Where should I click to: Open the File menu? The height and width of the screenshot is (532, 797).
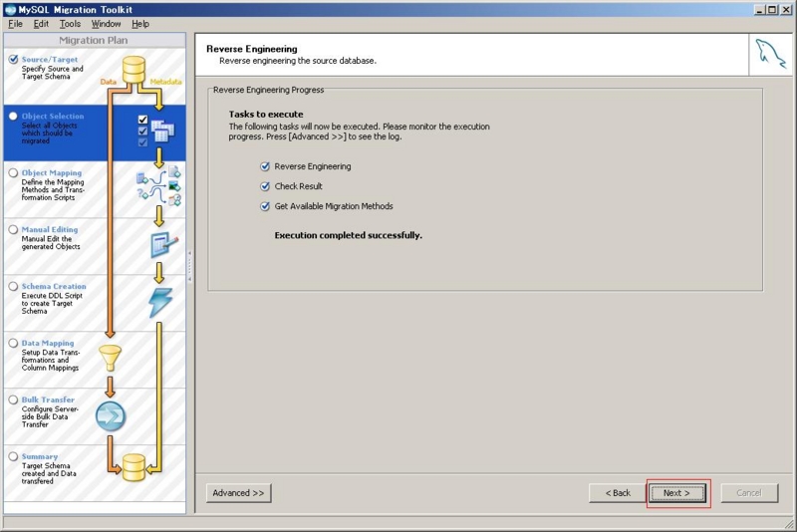point(15,24)
